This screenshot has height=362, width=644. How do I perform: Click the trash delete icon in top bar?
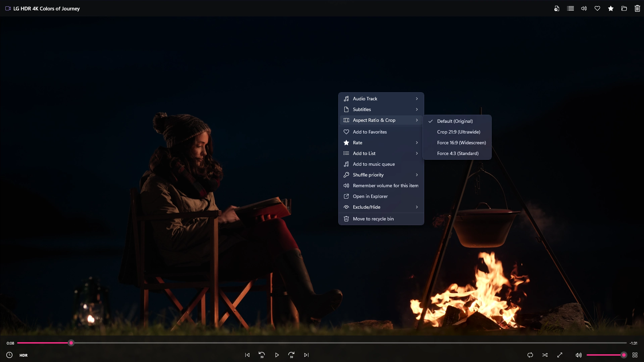point(637,8)
